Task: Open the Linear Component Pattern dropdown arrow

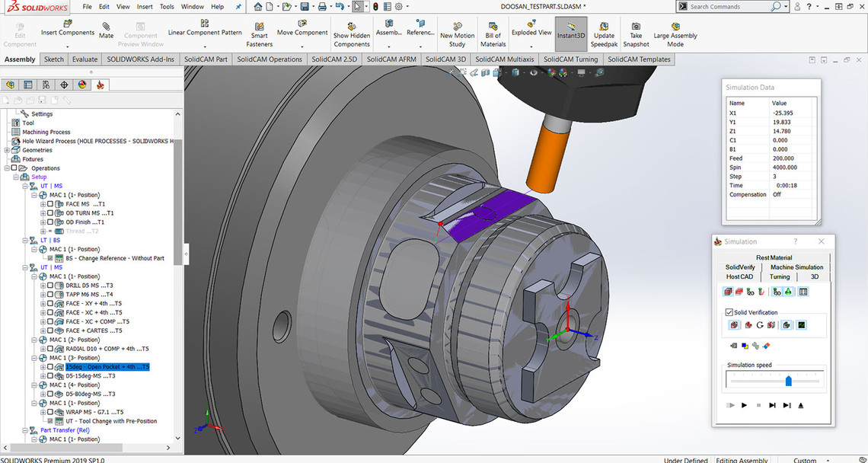Action: click(205, 46)
